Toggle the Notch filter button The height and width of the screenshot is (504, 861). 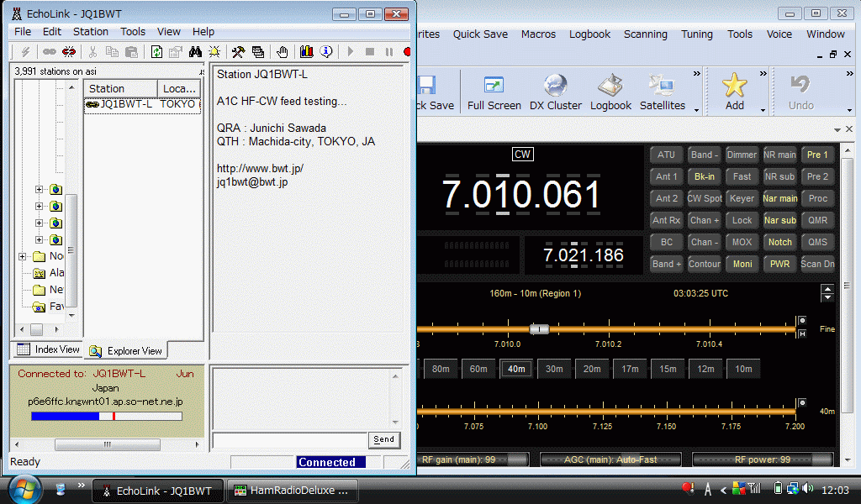pyautogui.click(x=779, y=242)
